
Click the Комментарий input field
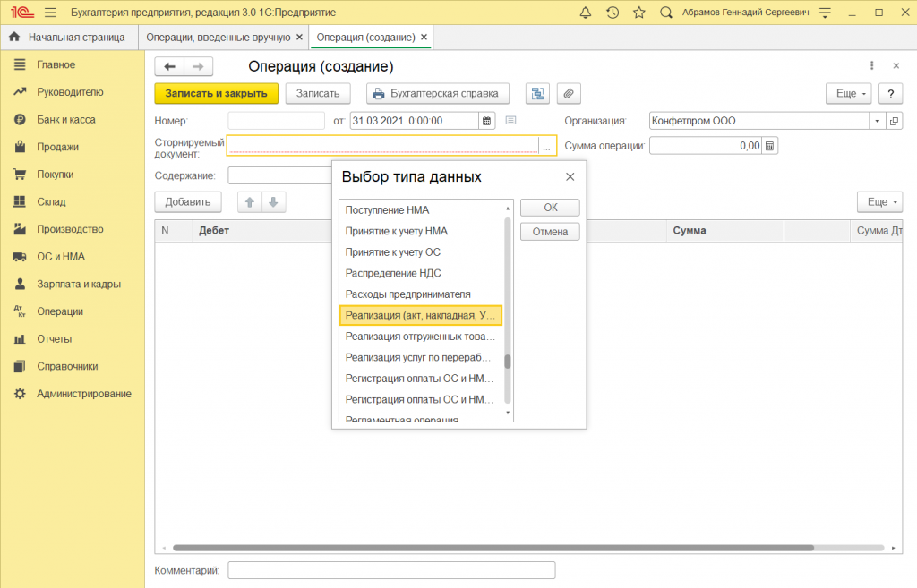[391, 570]
